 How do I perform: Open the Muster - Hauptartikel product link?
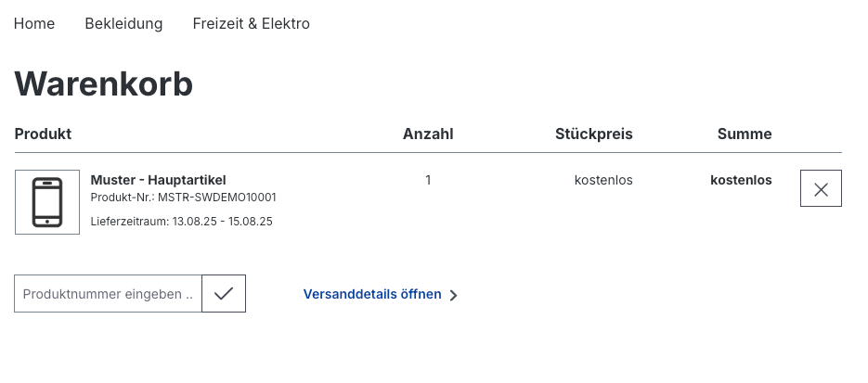click(x=159, y=180)
